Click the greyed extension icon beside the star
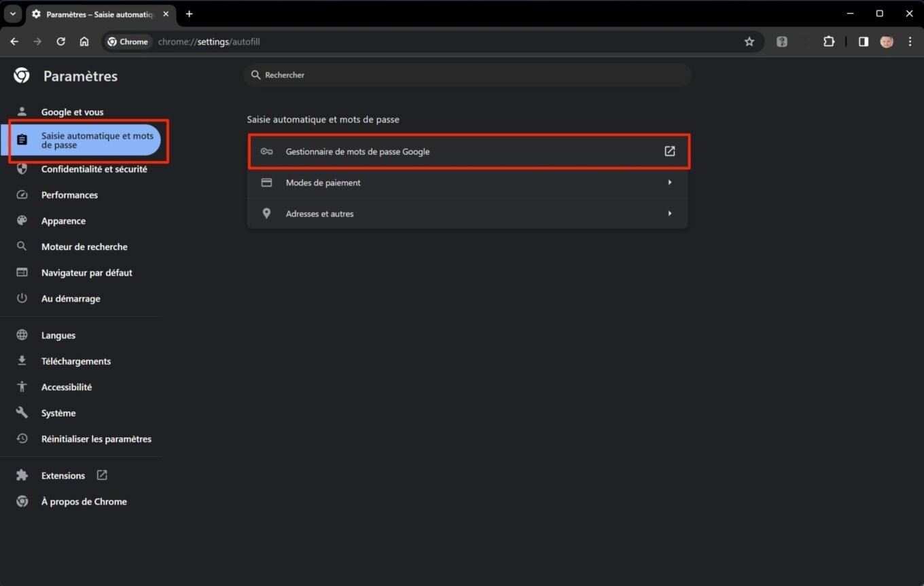The height and width of the screenshot is (586, 924). pos(782,41)
